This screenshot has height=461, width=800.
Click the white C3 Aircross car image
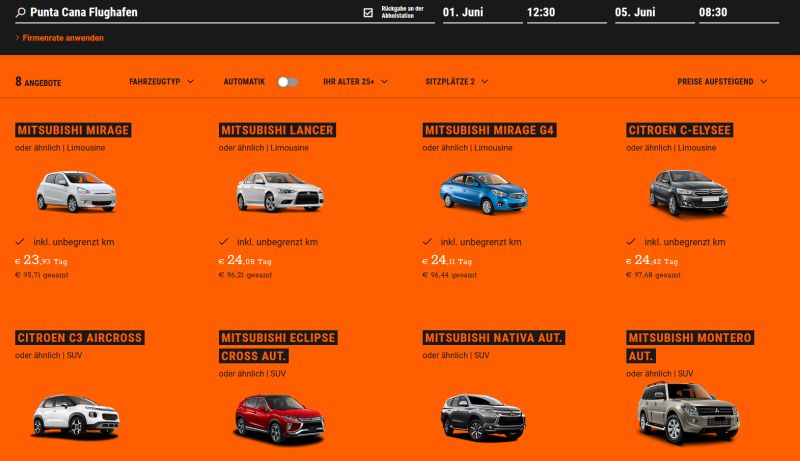pos(77,417)
